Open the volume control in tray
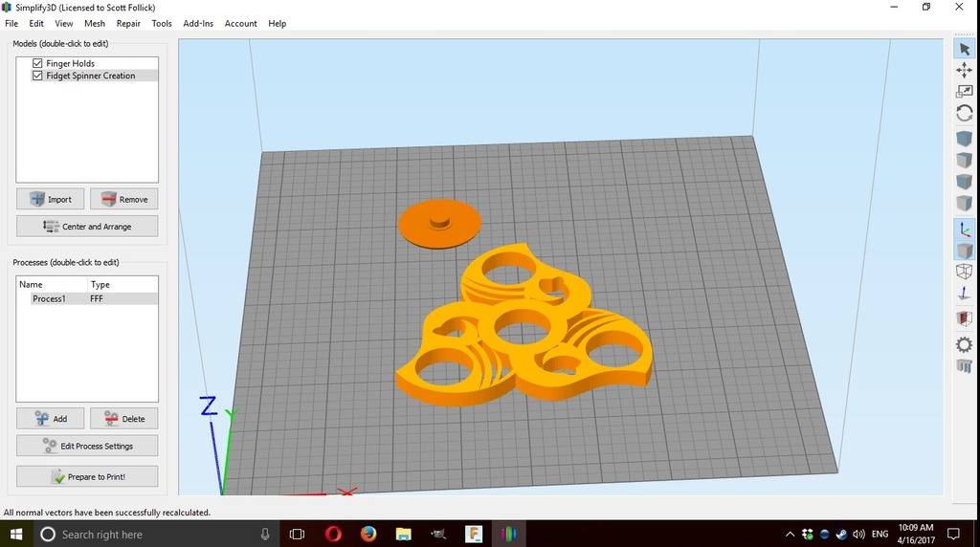This screenshot has width=980, height=547. 858,534
